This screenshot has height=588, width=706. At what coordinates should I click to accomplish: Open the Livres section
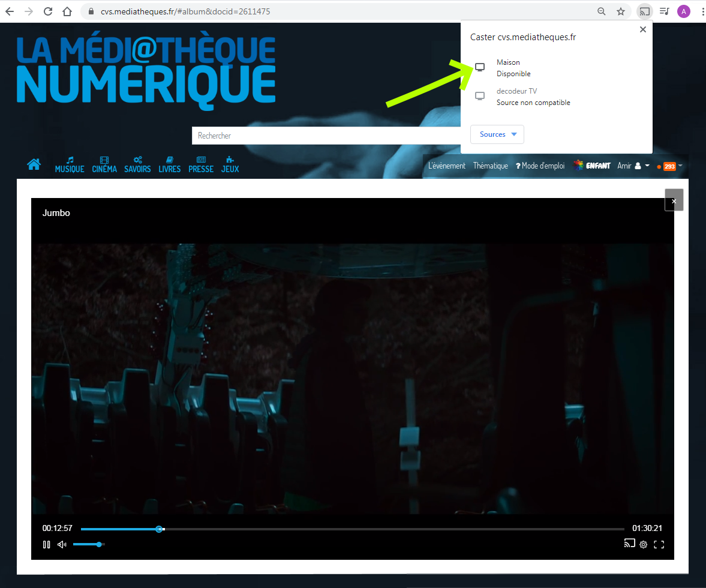click(x=169, y=165)
